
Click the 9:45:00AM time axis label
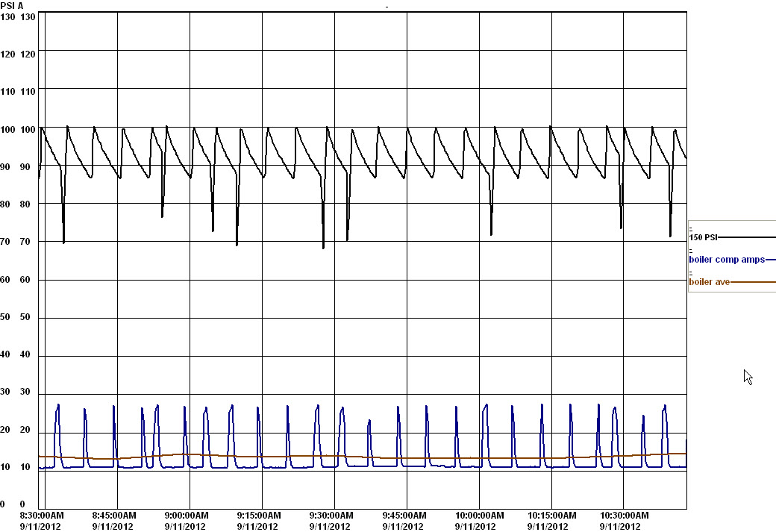404,516
